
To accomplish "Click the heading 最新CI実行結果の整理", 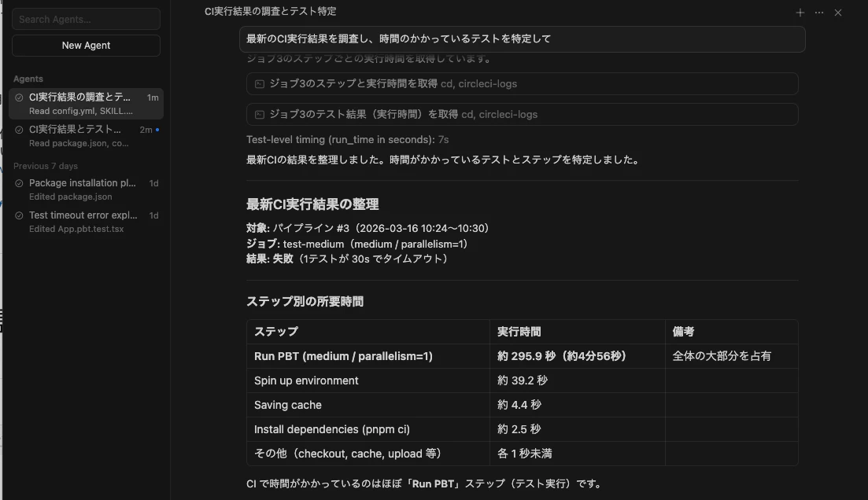I will (312, 204).
